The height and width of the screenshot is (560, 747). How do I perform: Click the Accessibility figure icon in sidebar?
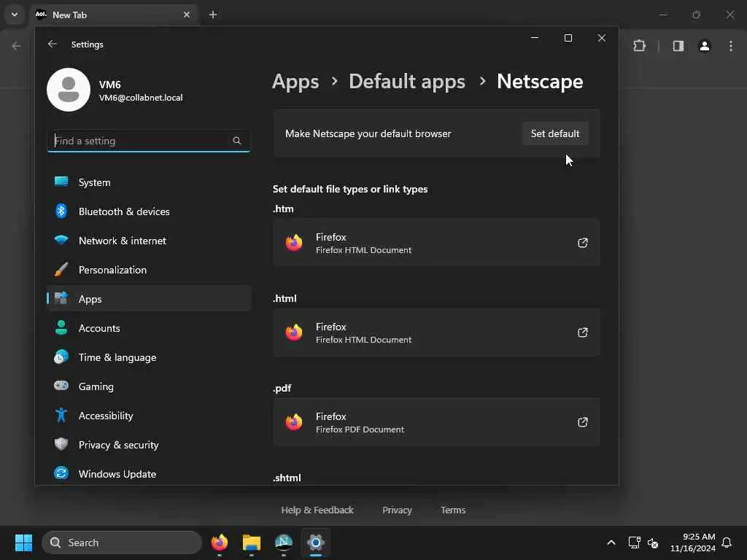tap(61, 415)
